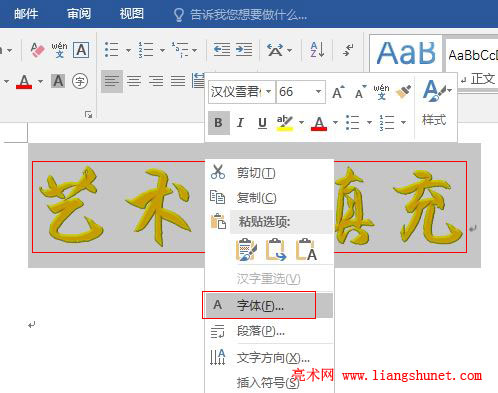Choose 剪切(T) from context menu
Image resolution: width=498 pixels, height=393 pixels.
click(269, 173)
